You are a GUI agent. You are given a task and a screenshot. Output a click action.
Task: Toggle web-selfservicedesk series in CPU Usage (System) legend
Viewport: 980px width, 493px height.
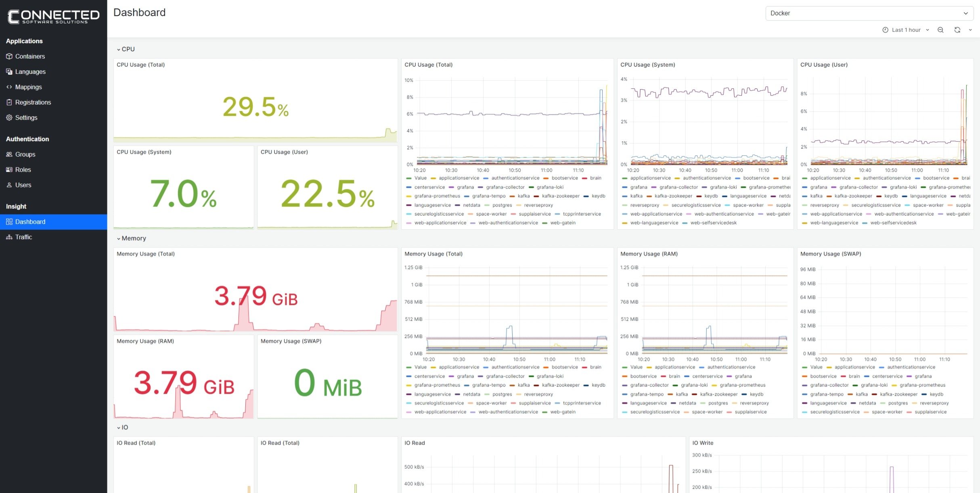[713, 223]
